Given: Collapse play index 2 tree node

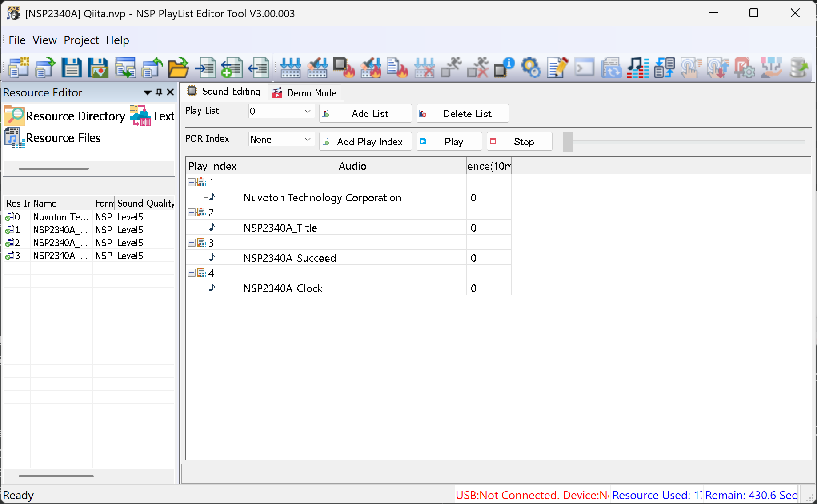Looking at the screenshot, I should tap(192, 212).
